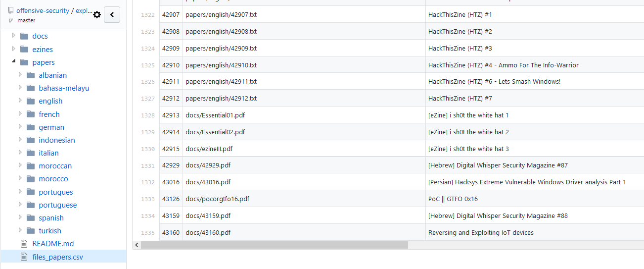Open the french folder
This screenshot has width=644, height=269.
(x=49, y=114)
